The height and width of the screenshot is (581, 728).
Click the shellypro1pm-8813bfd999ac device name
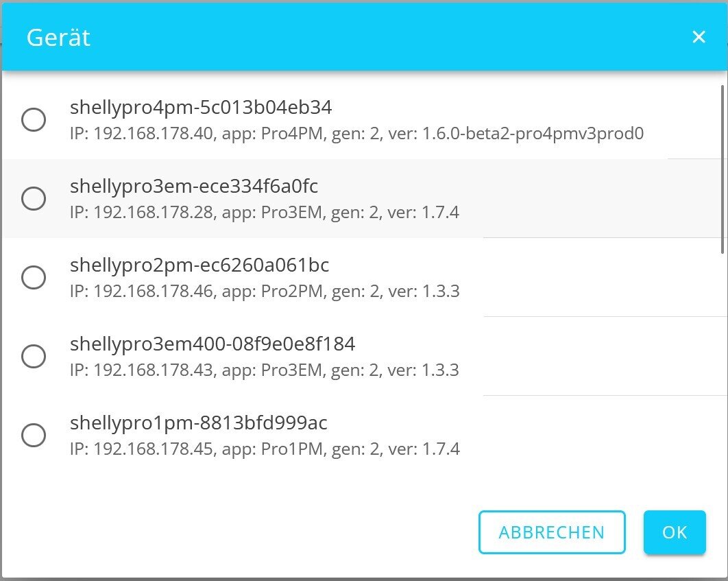[199, 423]
